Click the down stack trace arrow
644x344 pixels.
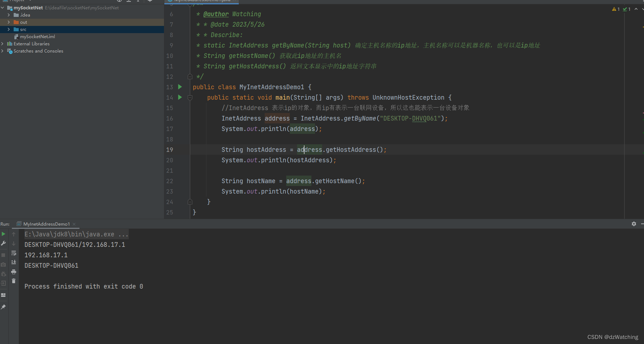click(x=14, y=244)
